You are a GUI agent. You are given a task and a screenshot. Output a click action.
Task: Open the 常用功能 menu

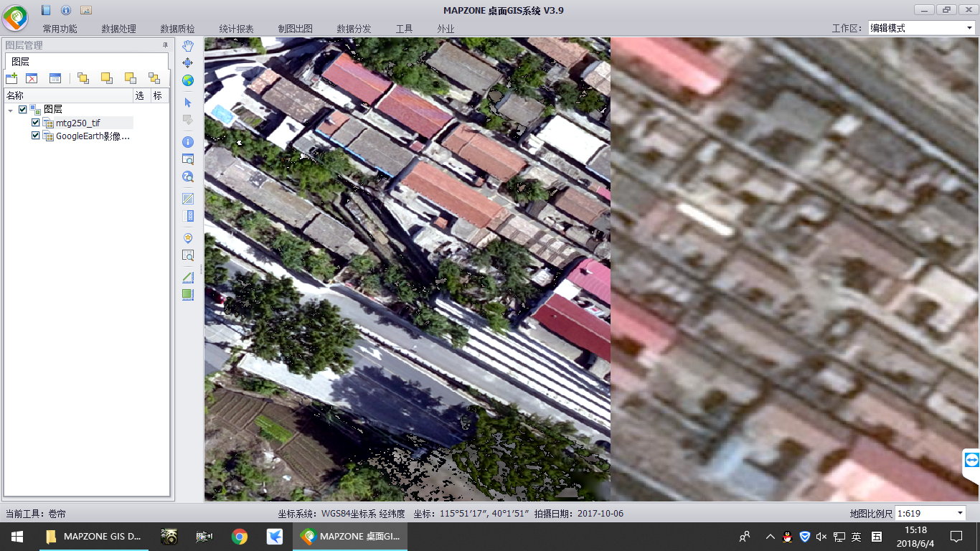pos(60,29)
